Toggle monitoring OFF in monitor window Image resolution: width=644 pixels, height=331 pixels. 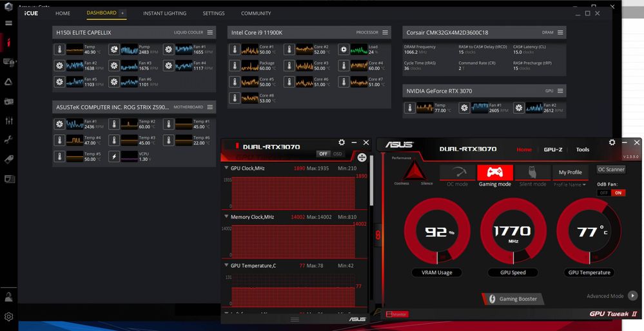coord(323,154)
